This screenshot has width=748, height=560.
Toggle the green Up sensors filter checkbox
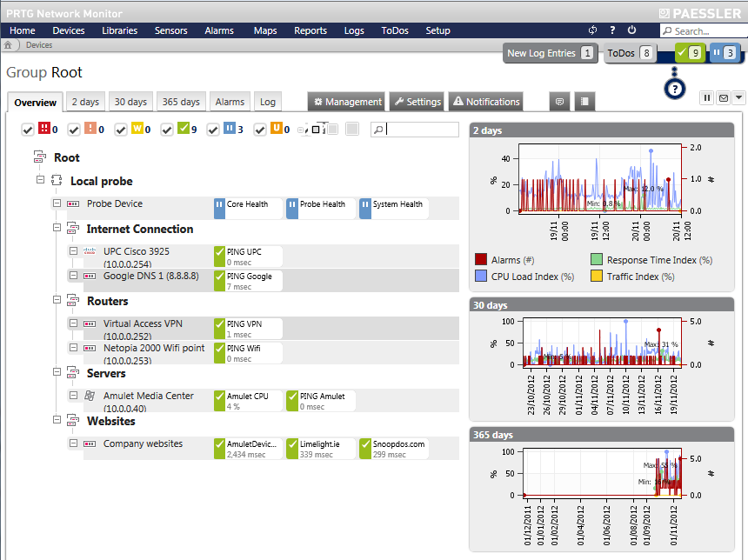pyautogui.click(x=167, y=130)
